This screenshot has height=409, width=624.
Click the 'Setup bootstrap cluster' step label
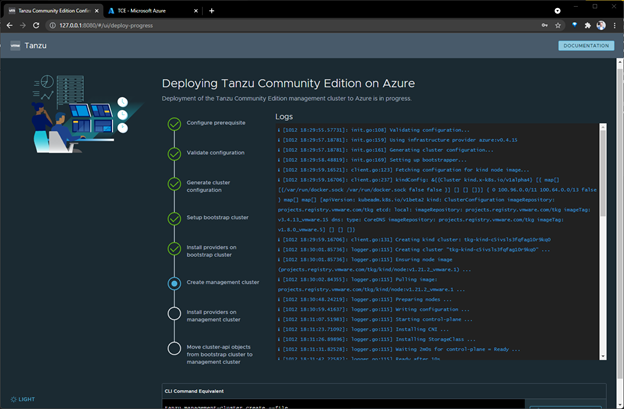pyautogui.click(x=217, y=217)
